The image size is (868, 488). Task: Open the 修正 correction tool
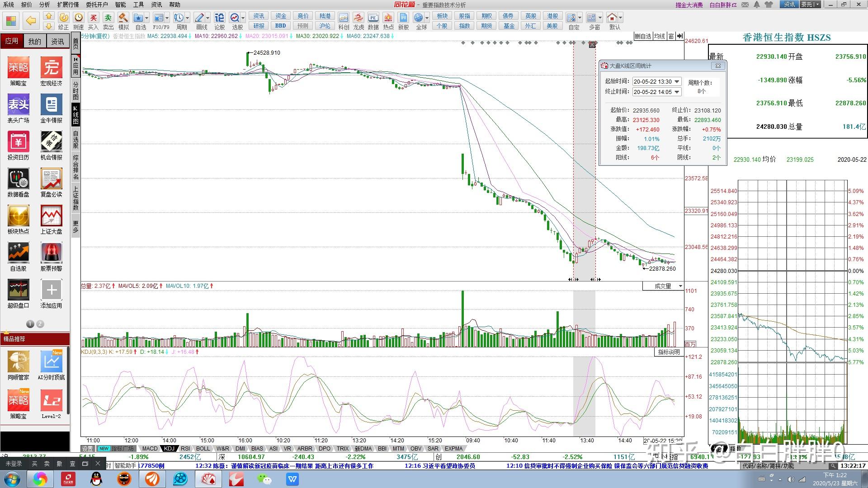pos(64,21)
